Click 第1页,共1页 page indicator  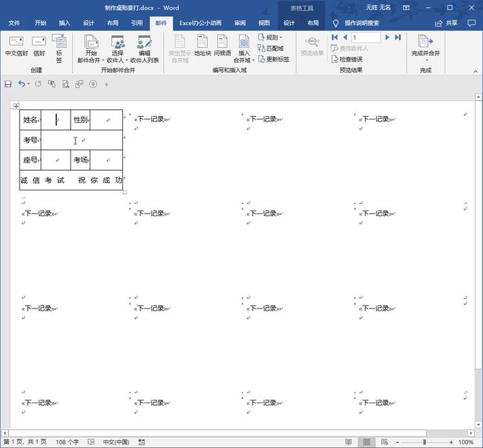click(x=24, y=442)
